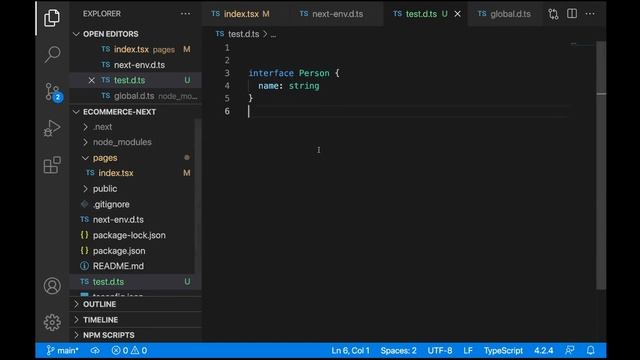Open next-env.d.ts in file tree
Screen dimensions: 640x360
(136, 220)
